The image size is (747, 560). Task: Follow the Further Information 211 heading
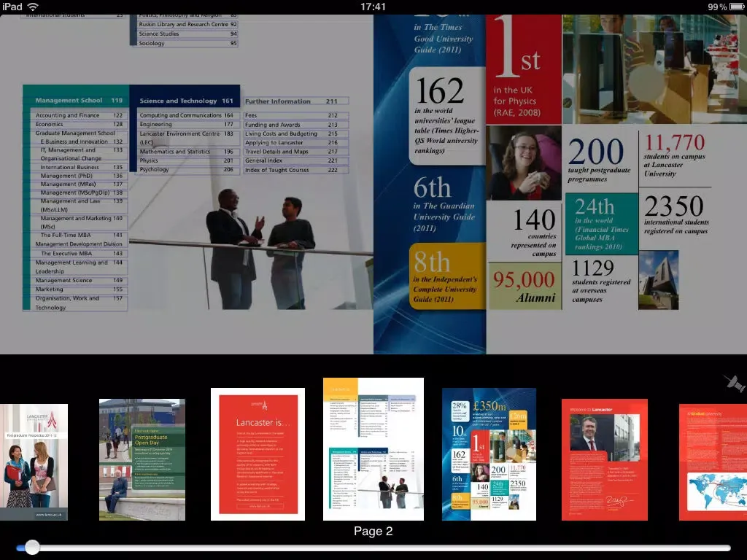click(x=296, y=101)
